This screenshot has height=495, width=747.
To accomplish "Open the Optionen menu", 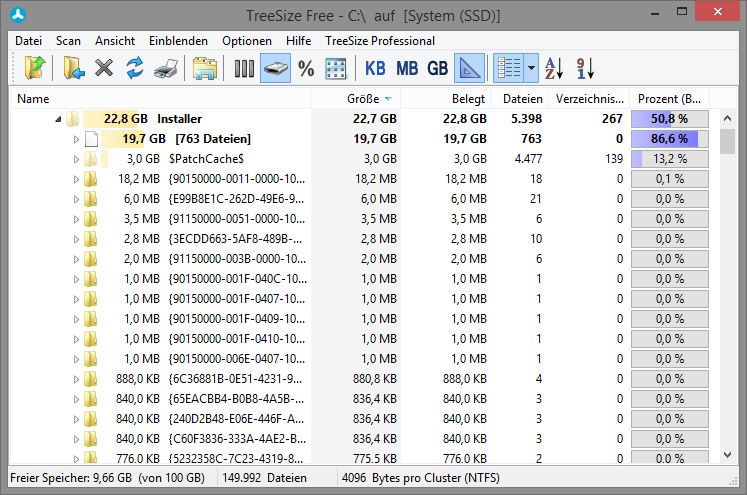I will pyautogui.click(x=247, y=41).
